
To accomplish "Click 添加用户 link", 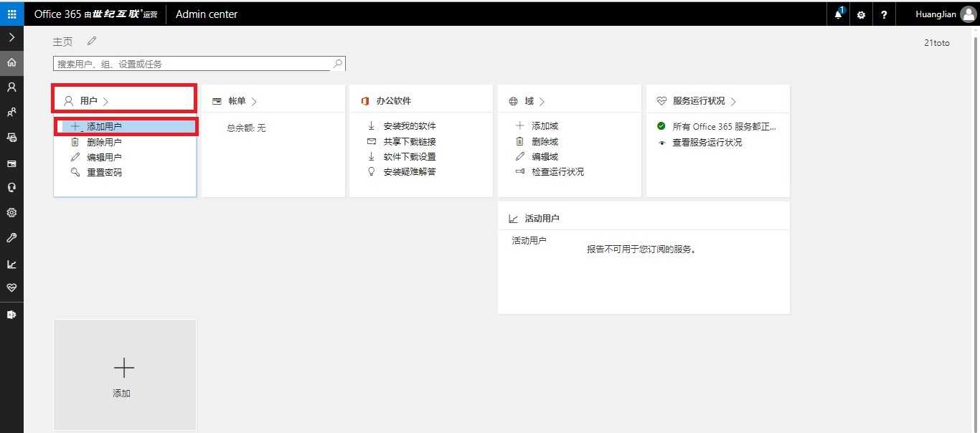I will 104,127.
